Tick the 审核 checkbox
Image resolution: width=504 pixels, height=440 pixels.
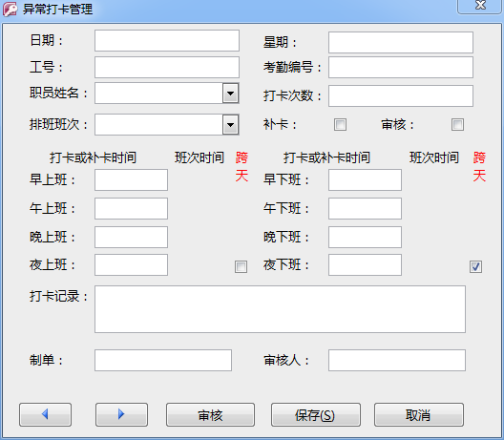click(x=458, y=125)
